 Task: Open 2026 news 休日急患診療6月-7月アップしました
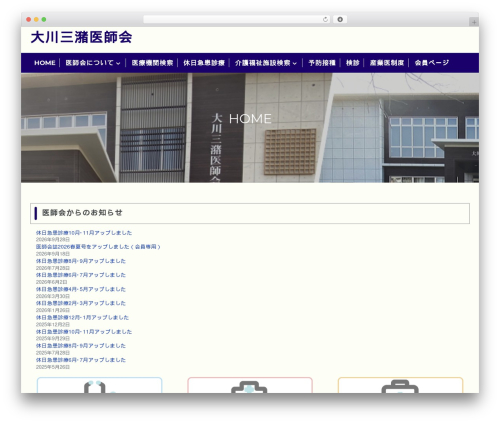[x=81, y=275]
